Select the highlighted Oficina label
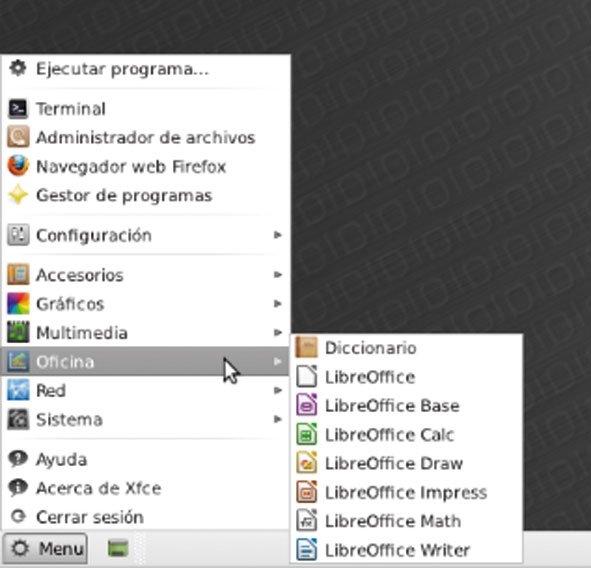 (65, 362)
